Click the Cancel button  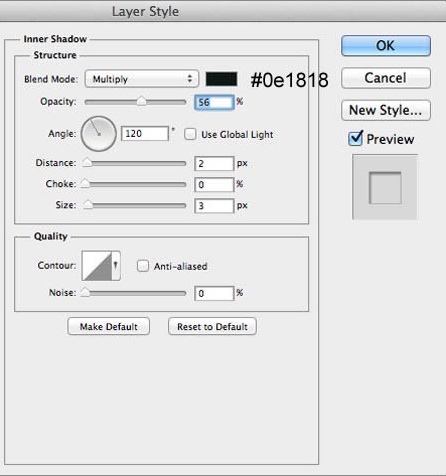click(x=386, y=78)
